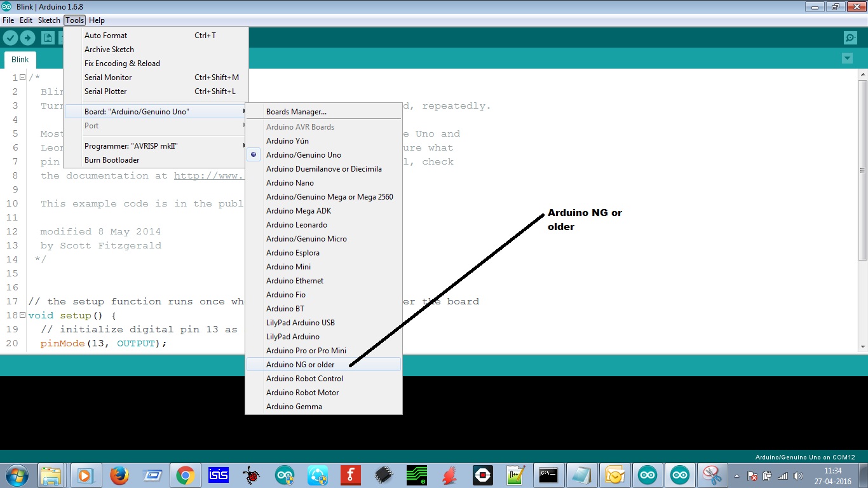
Task: Expand the Programmer submenu arrow
Action: click(x=244, y=146)
